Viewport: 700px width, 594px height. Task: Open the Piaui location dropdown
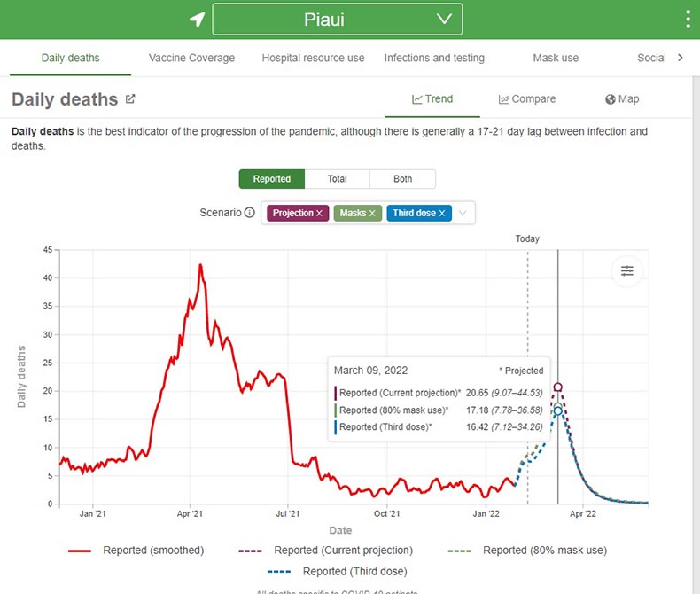[x=338, y=19]
